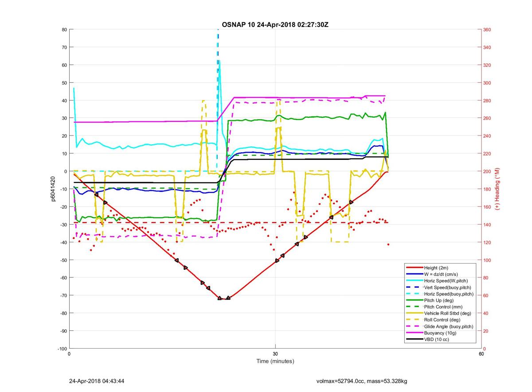The height and width of the screenshot is (392, 532).
Task: Select the -30 tick label
Action: (63, 225)
